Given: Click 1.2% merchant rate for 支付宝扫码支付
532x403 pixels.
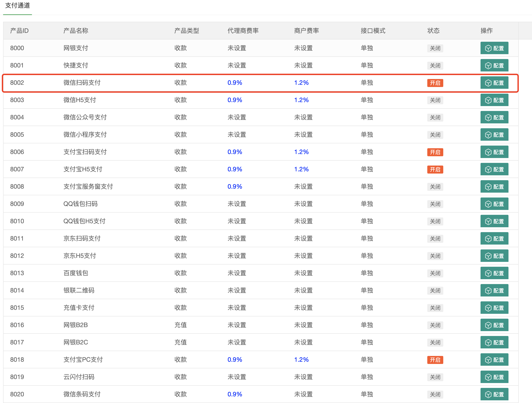Looking at the screenshot, I should (301, 152).
